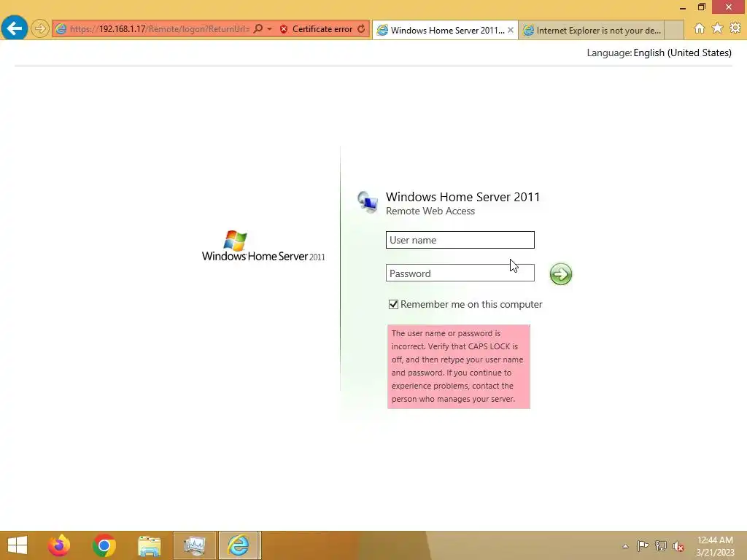Click the Windows Home Server 2011 logo

(263, 246)
